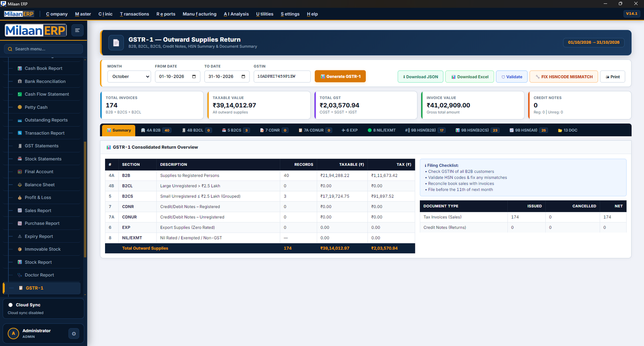Open administrator settings gear icon

click(74, 334)
